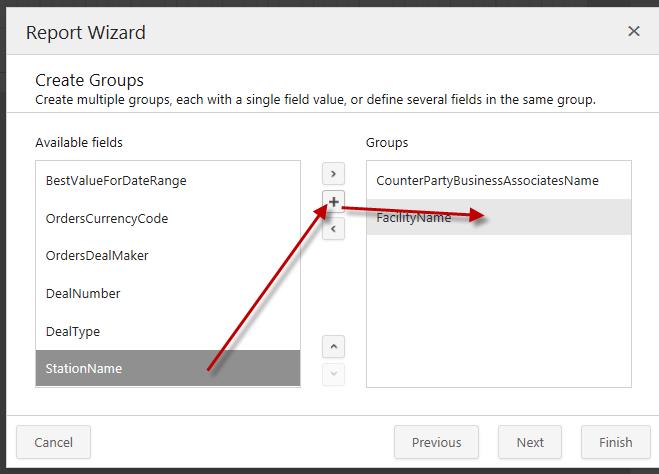
Task: Select the OrdersCurrencyCode field
Action: coord(107,218)
